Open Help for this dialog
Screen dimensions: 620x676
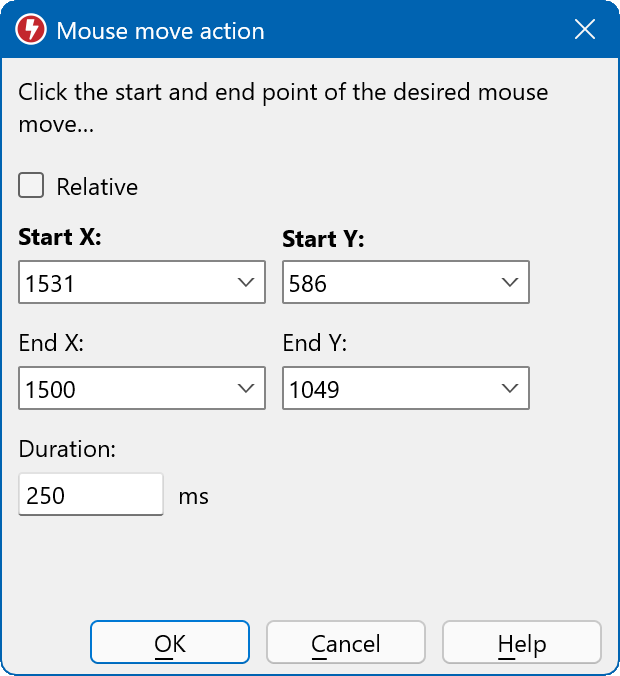[x=521, y=643]
